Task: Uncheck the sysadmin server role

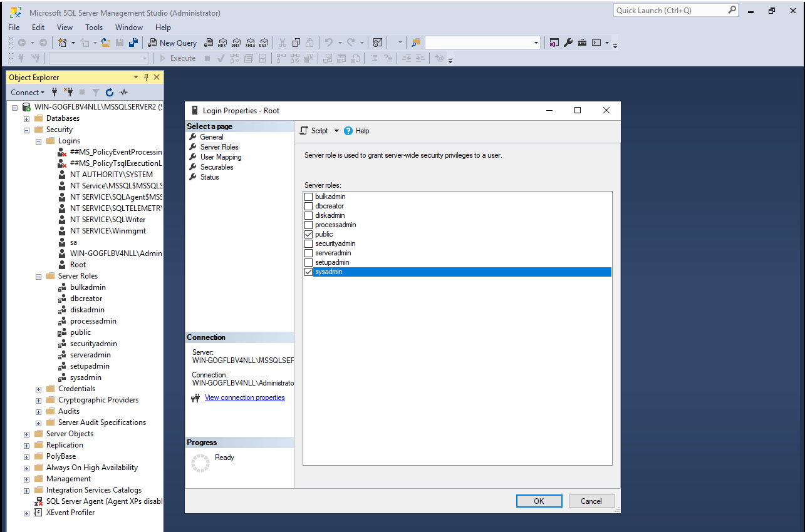Action: pyautogui.click(x=308, y=272)
